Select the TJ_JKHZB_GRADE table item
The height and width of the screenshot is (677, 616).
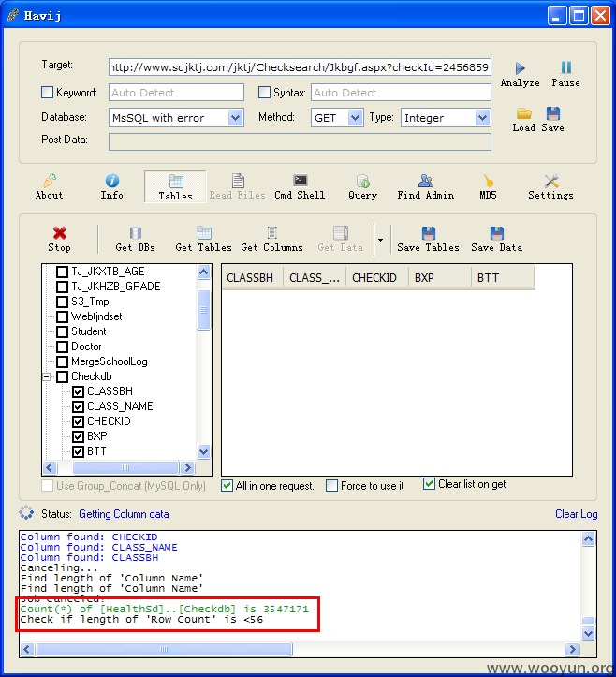116,287
